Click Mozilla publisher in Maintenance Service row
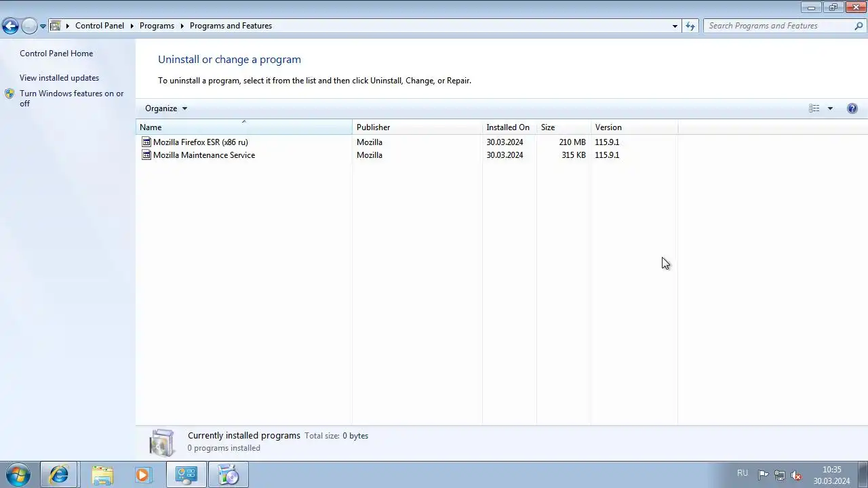The image size is (868, 488). coord(370,155)
